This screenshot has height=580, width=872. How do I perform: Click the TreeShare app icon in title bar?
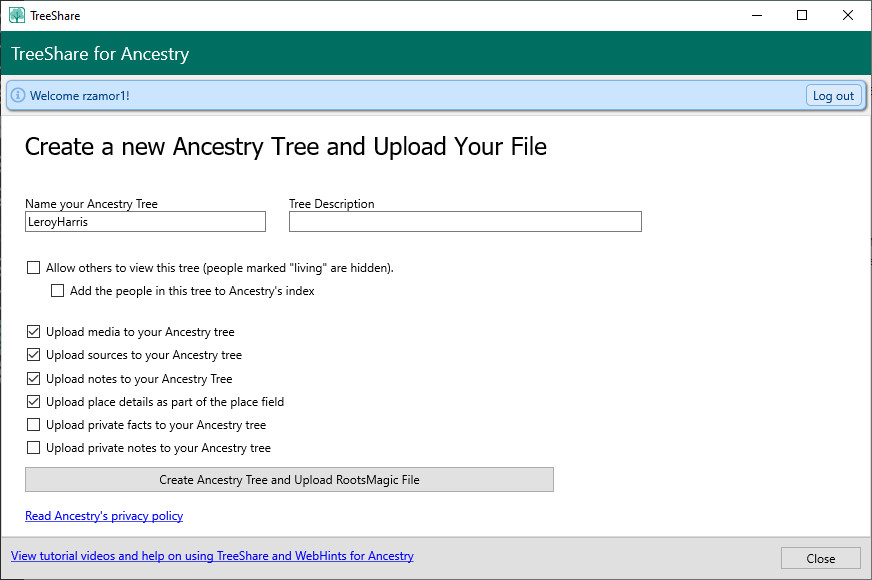click(x=16, y=15)
